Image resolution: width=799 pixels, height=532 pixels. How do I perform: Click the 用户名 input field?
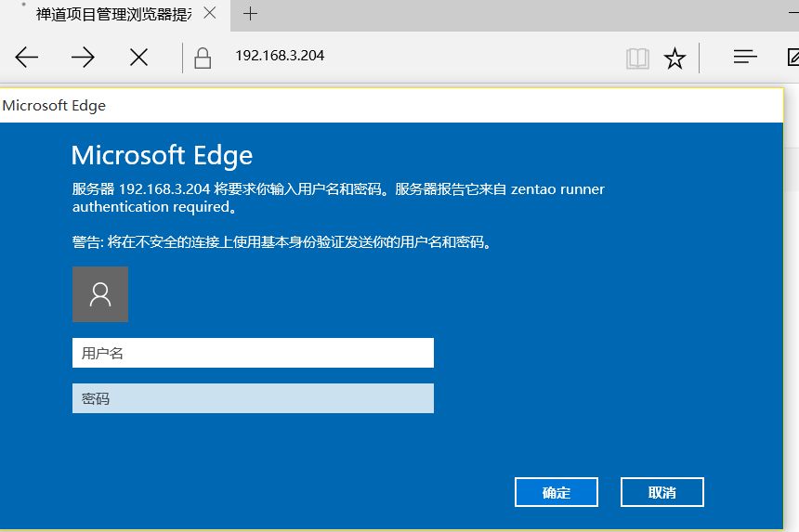(x=253, y=353)
